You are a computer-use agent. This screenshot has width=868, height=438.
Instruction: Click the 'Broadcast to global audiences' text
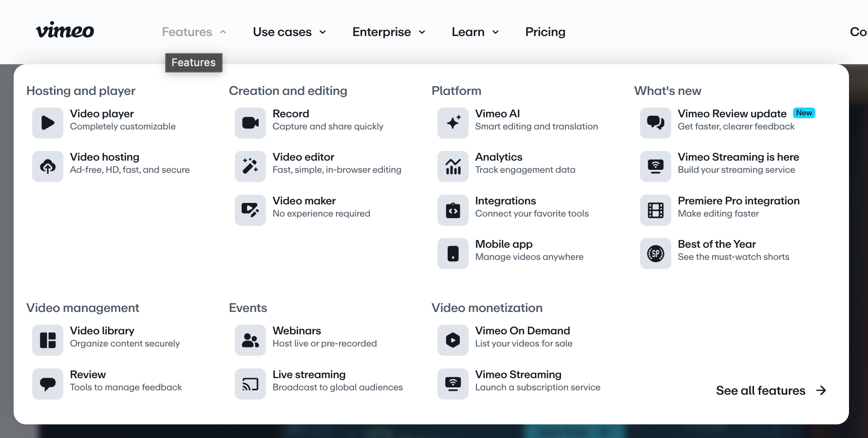338,387
